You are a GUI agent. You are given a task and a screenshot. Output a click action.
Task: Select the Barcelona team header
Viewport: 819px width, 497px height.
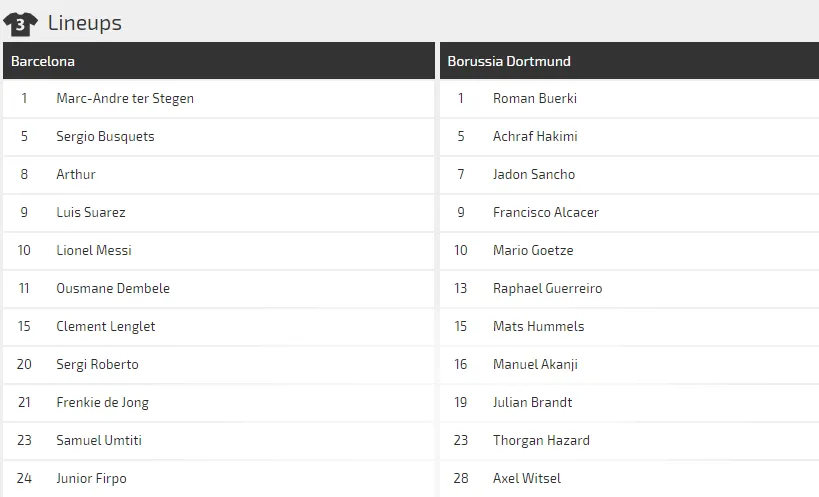click(x=43, y=61)
